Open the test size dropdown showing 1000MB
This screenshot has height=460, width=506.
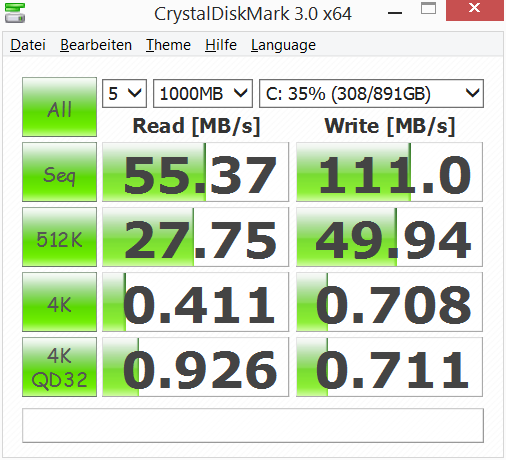[x=203, y=93]
